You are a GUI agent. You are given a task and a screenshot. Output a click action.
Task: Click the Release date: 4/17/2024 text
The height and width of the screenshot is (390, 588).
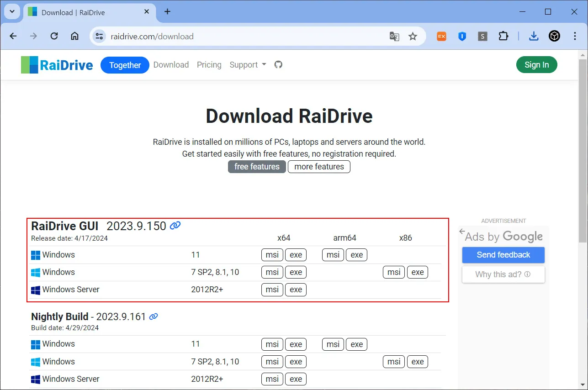(x=69, y=238)
